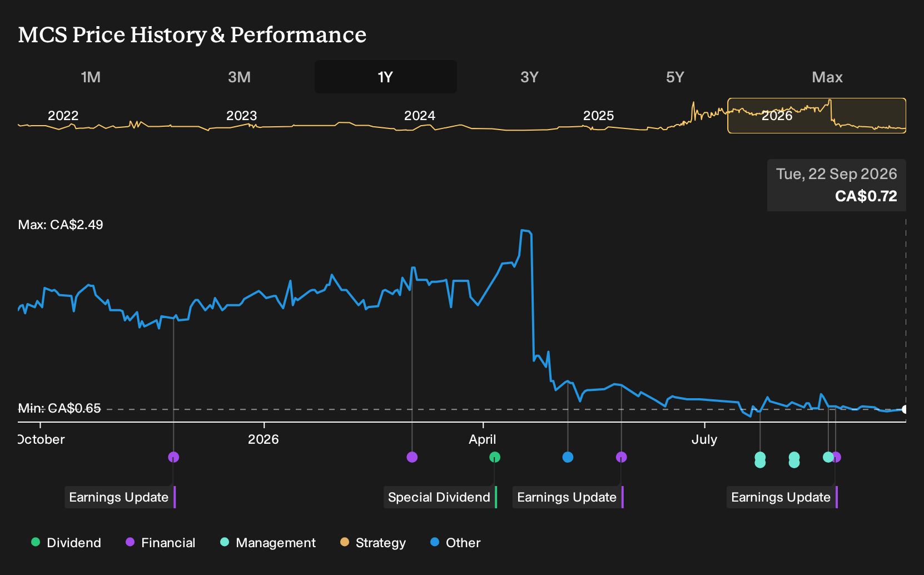Toggle the Dividend legend filter

point(66,543)
